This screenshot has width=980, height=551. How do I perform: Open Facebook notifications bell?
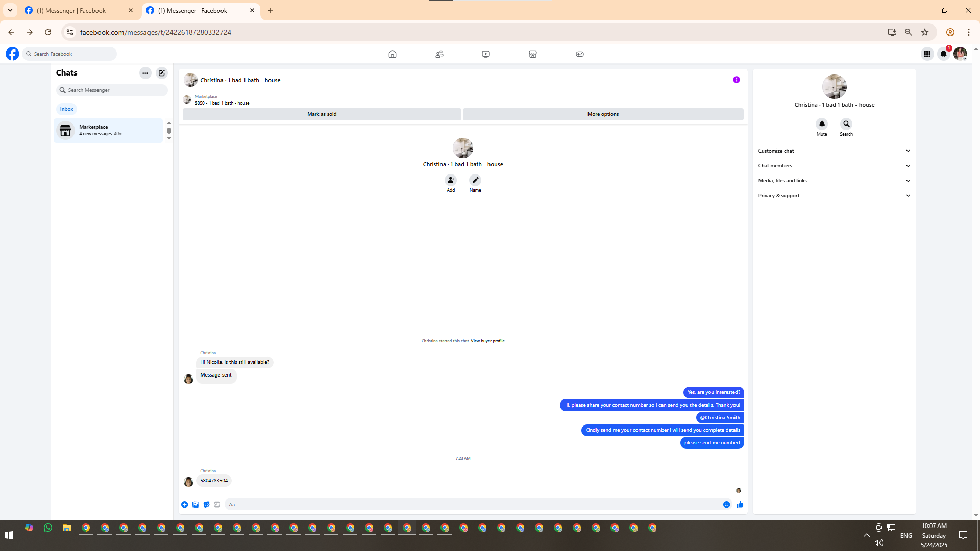[943, 54]
